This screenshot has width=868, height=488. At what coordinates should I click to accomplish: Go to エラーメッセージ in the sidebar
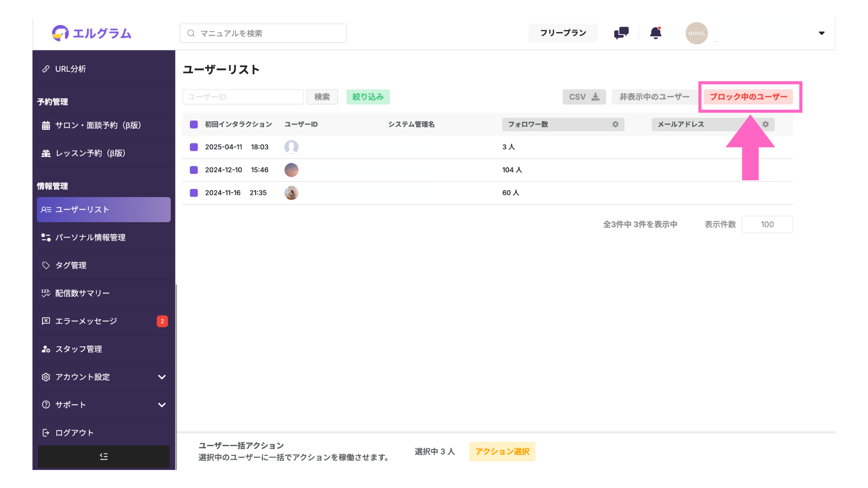click(86, 321)
